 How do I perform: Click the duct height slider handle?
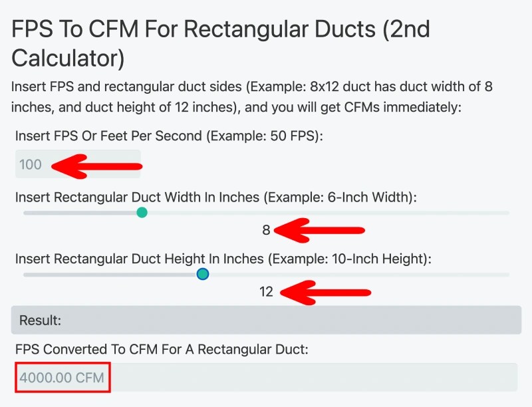203,274
